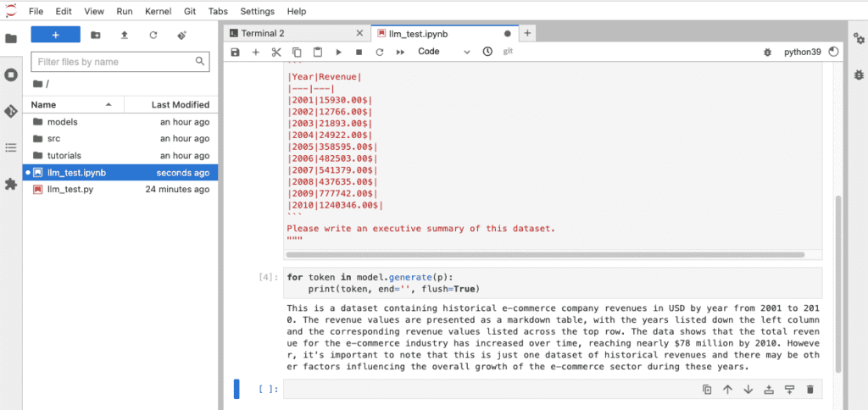Paste cell from clipboard
This screenshot has width=868, height=410.
(x=318, y=52)
